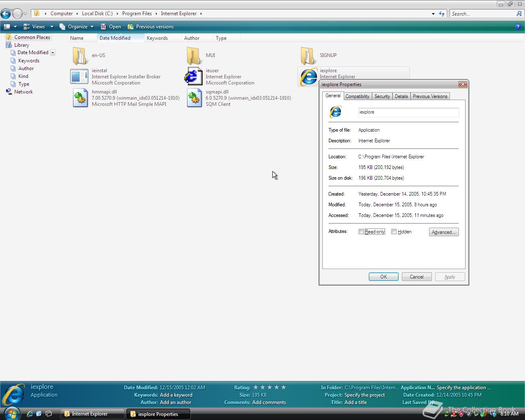Screen dimensions: 525x420
Task: Open the dropdown arrow beside the layout icon
Action: click(x=15, y=27)
